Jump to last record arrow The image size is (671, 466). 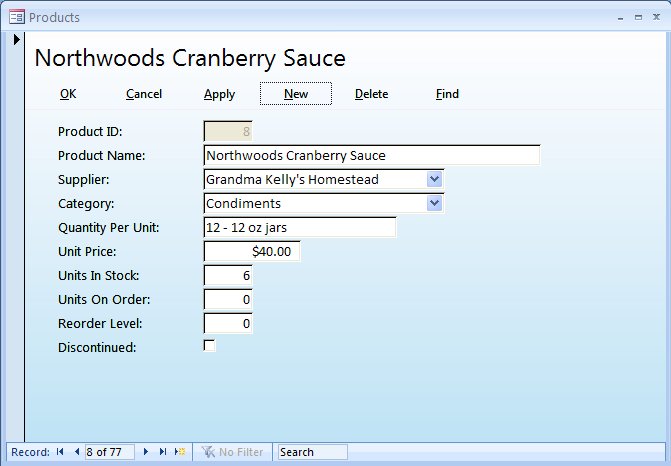(x=163, y=451)
